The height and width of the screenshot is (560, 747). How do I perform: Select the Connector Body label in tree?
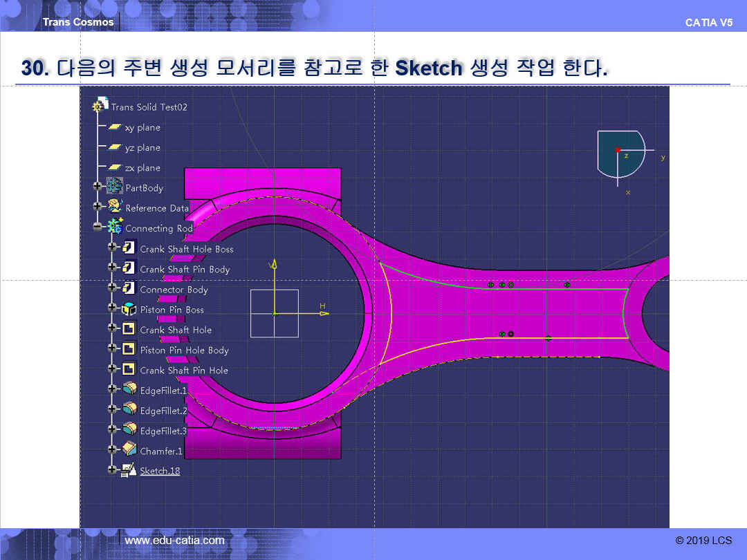click(x=174, y=290)
